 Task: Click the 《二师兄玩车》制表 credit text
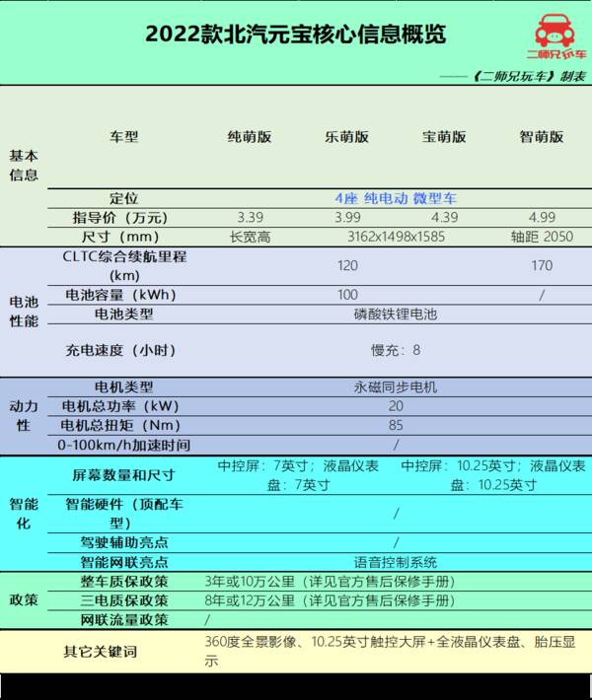pyautogui.click(x=529, y=76)
